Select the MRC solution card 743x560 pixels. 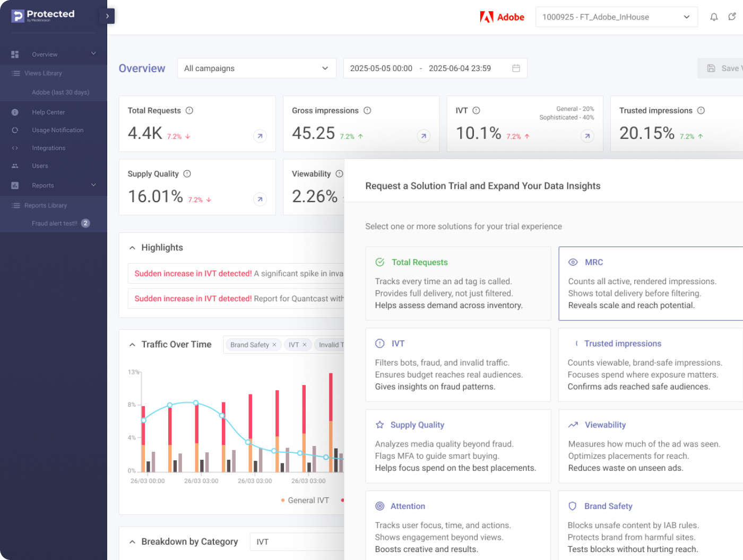coord(650,283)
